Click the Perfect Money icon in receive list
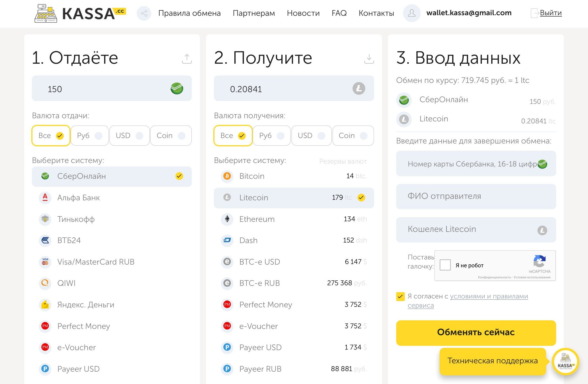Screen dimensions: 588x384 [x=227, y=305]
